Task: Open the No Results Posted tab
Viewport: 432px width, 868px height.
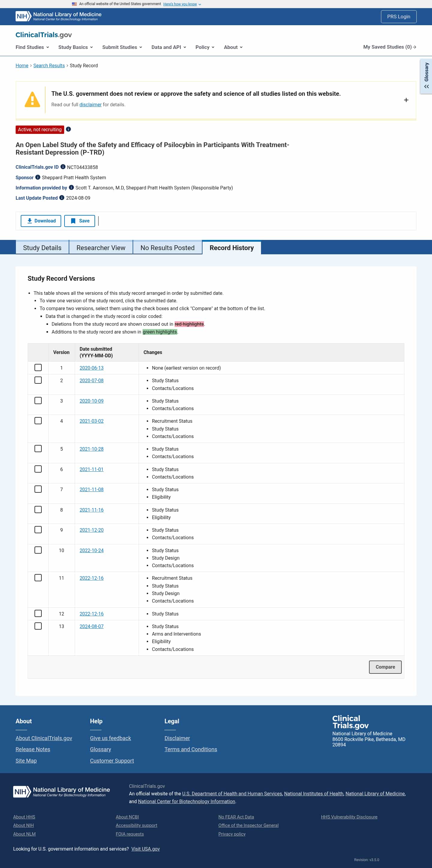Action: [x=167, y=248]
